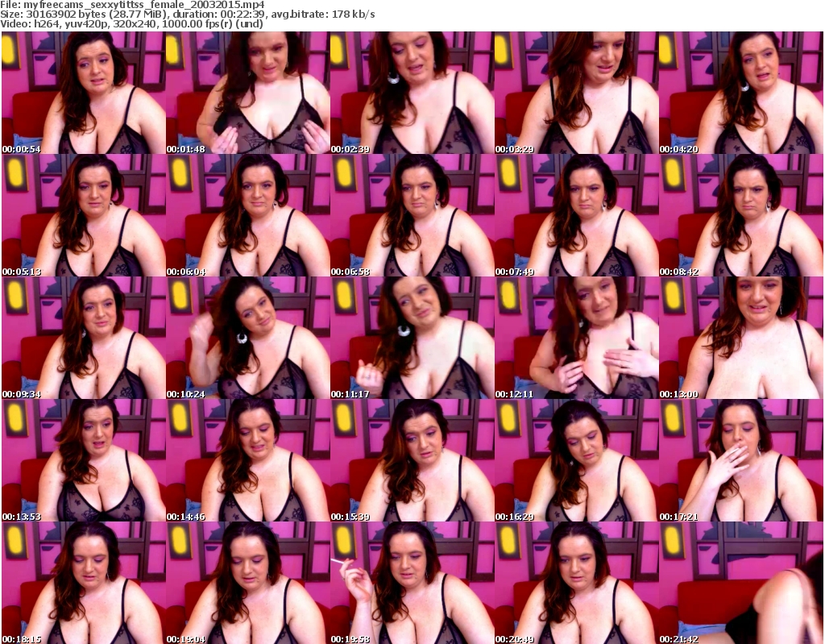The image size is (825, 644).
Task: Select the final thumbnail stamped 00:21:42
Action: [x=741, y=583]
